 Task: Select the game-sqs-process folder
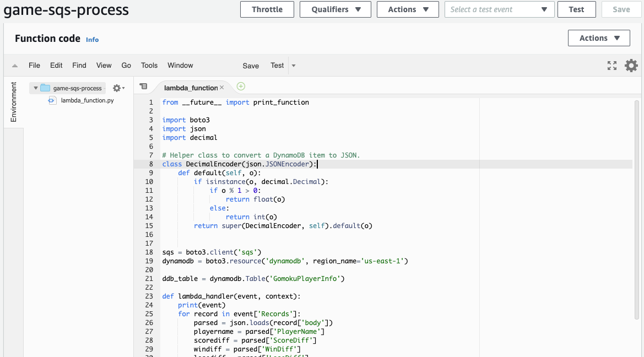click(77, 88)
